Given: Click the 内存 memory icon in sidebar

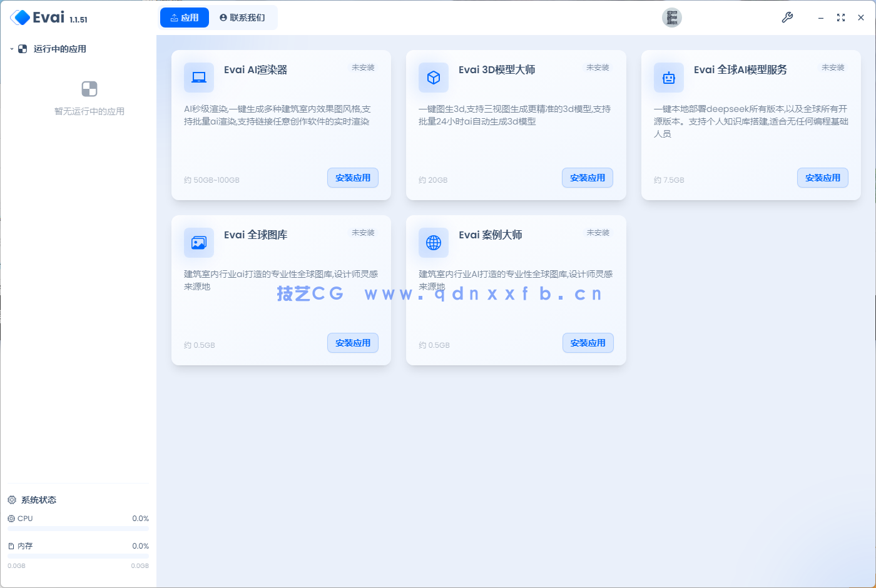Looking at the screenshot, I should (x=10, y=545).
